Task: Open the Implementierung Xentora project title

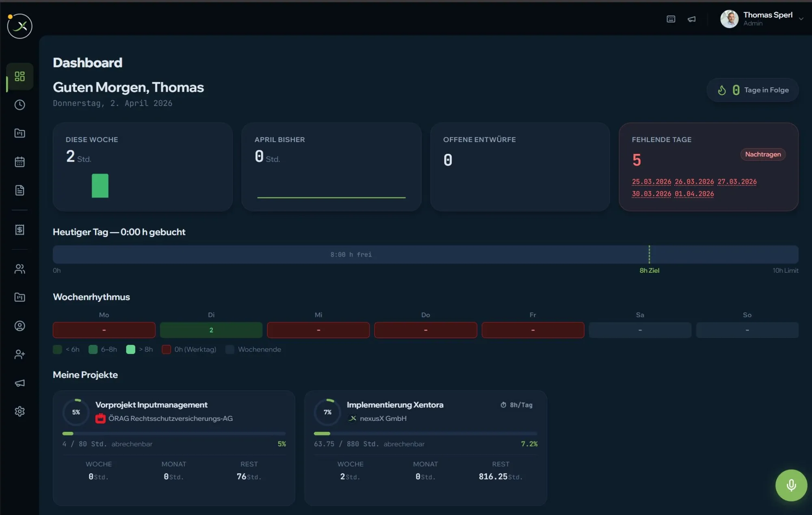Action: click(395, 405)
